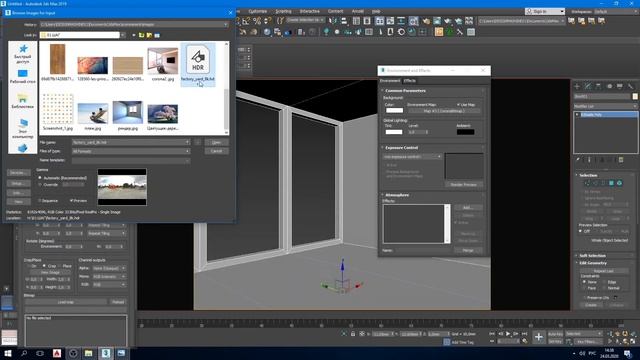This screenshot has width=640, height=360.
Task: Open the Create tab plus icon
Action: [577, 86]
